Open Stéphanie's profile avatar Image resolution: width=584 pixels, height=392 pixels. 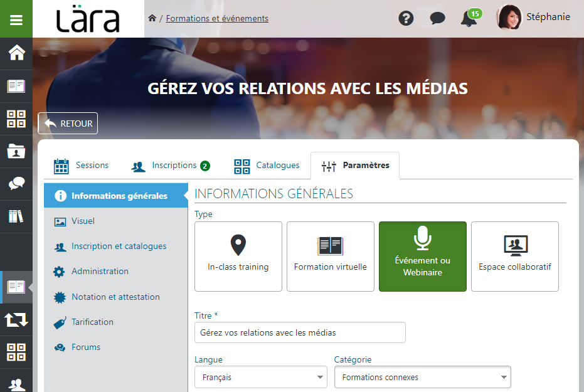click(509, 17)
